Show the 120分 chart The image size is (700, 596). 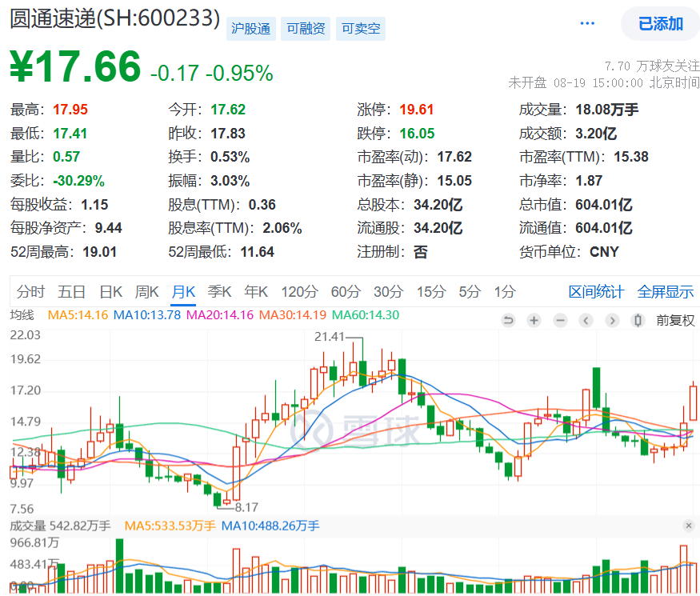coord(299,292)
